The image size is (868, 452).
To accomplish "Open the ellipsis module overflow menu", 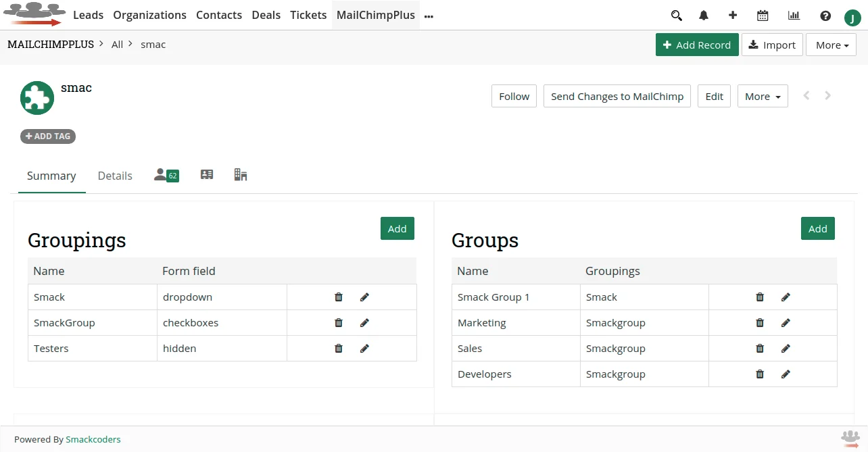I will point(429,15).
